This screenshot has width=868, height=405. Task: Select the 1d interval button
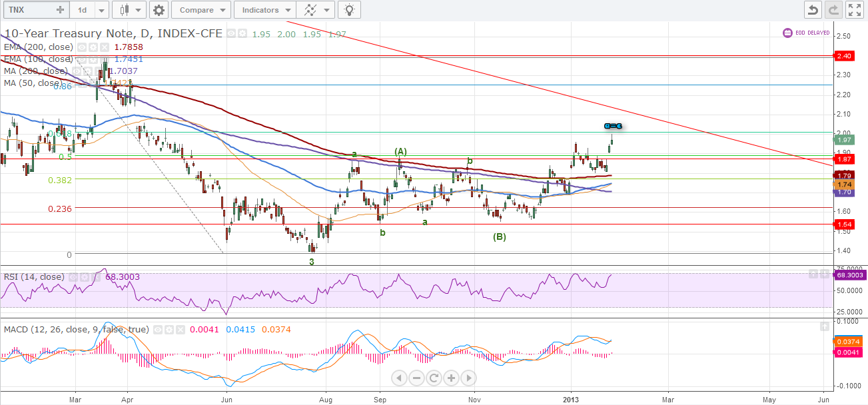point(82,10)
